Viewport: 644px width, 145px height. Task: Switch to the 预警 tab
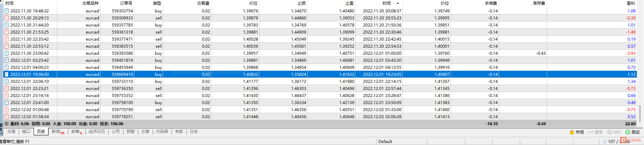(131, 132)
